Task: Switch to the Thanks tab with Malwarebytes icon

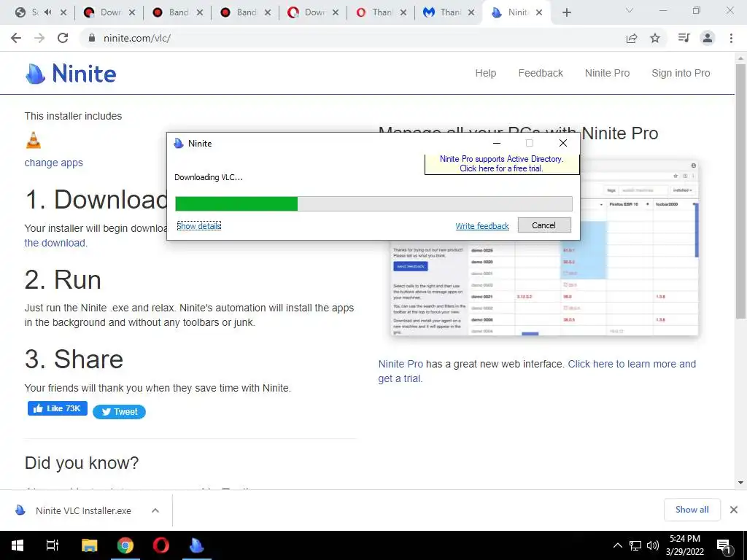Action: point(449,13)
